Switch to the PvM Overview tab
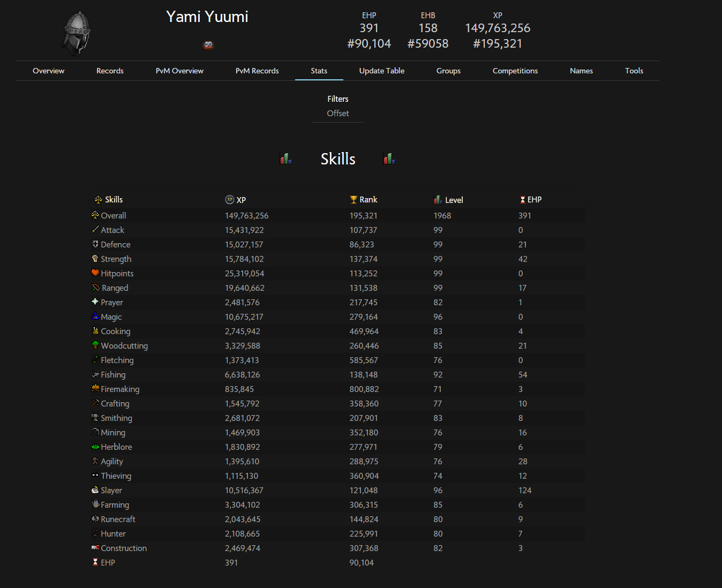 pyautogui.click(x=179, y=71)
